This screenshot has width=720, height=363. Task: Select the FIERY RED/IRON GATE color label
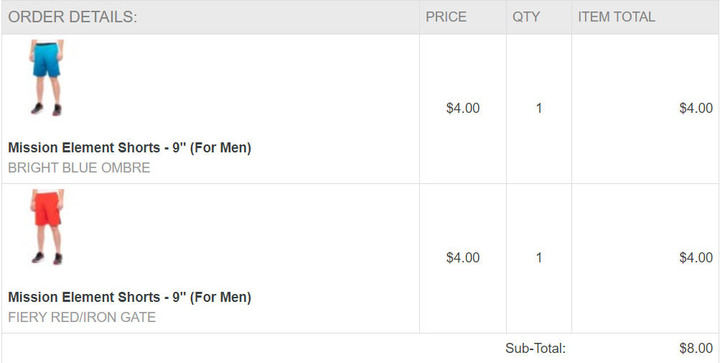click(x=82, y=317)
